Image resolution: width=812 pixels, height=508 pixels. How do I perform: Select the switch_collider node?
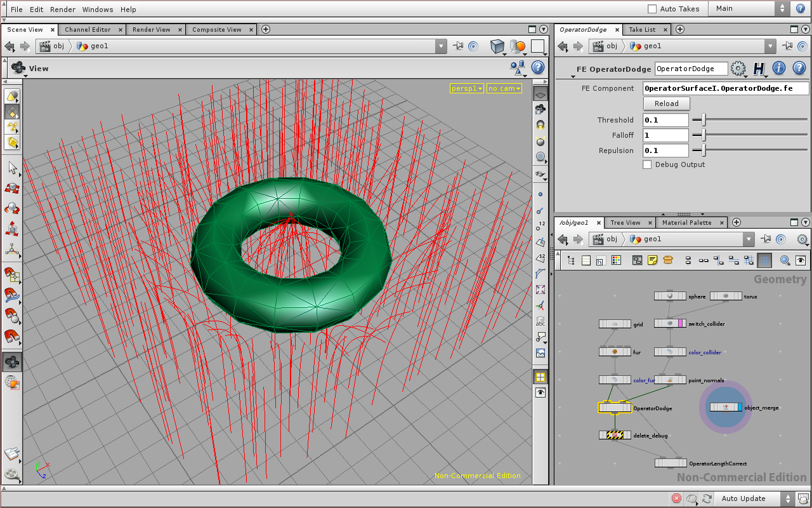[670, 323]
